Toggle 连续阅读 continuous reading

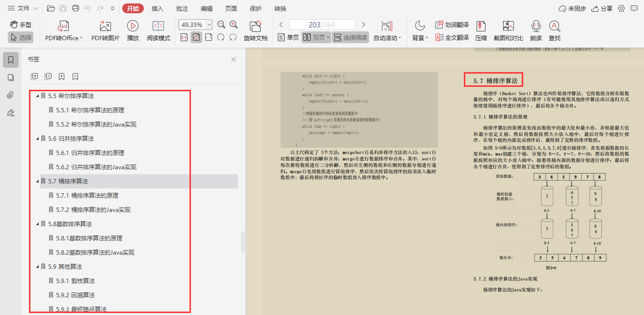tap(350, 37)
